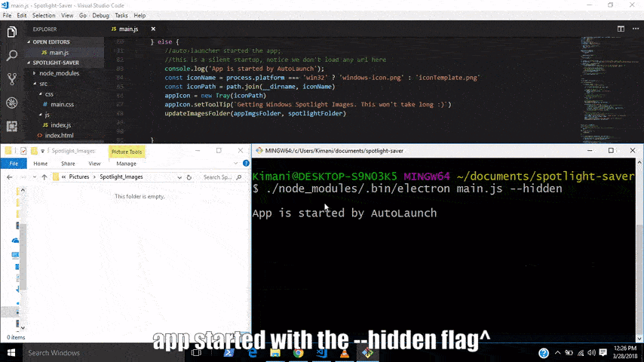Open File Explorer help
The image size is (644, 362).
click(x=246, y=163)
